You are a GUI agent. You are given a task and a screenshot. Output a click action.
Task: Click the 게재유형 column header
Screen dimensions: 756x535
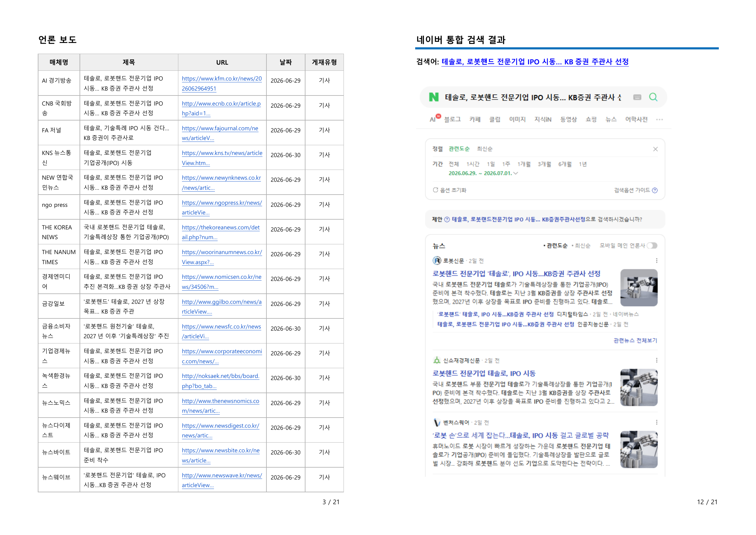324,62
